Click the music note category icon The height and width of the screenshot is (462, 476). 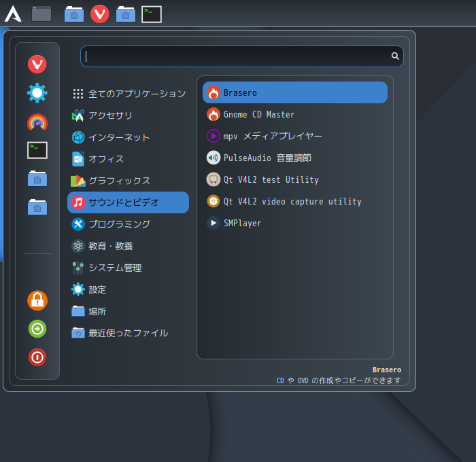point(78,202)
